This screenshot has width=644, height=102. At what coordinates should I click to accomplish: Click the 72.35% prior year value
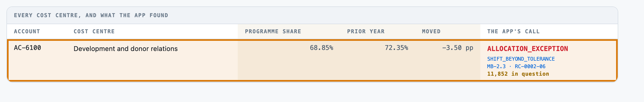click(396, 48)
